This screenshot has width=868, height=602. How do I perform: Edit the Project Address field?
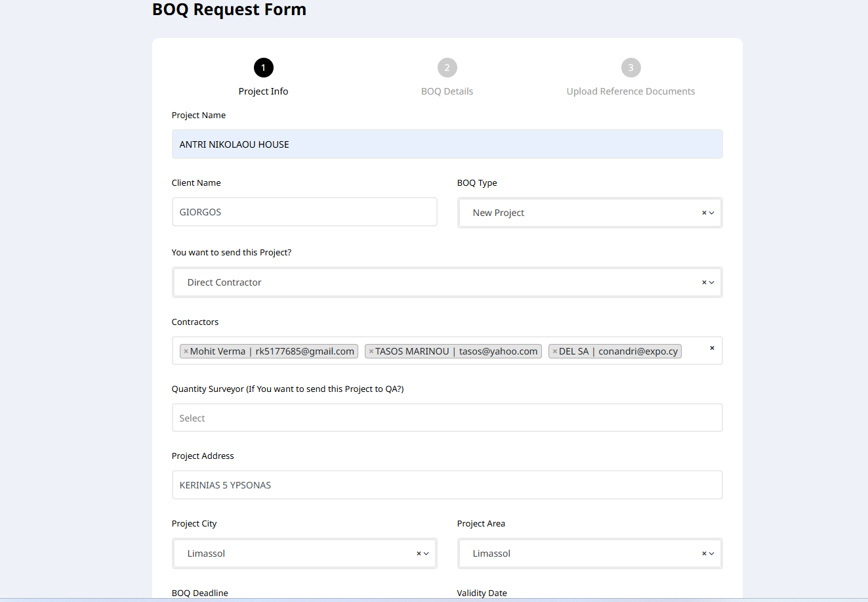pyautogui.click(x=447, y=484)
